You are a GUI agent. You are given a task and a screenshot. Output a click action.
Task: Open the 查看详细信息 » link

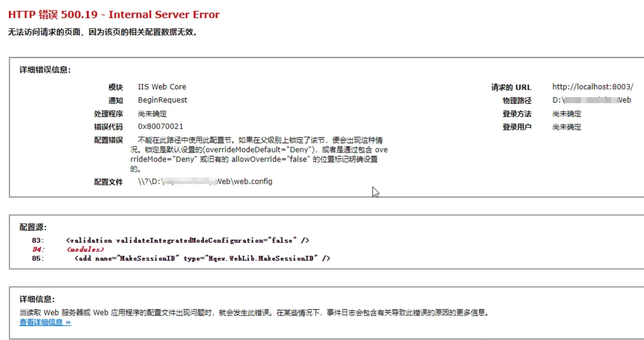pyautogui.click(x=45, y=322)
